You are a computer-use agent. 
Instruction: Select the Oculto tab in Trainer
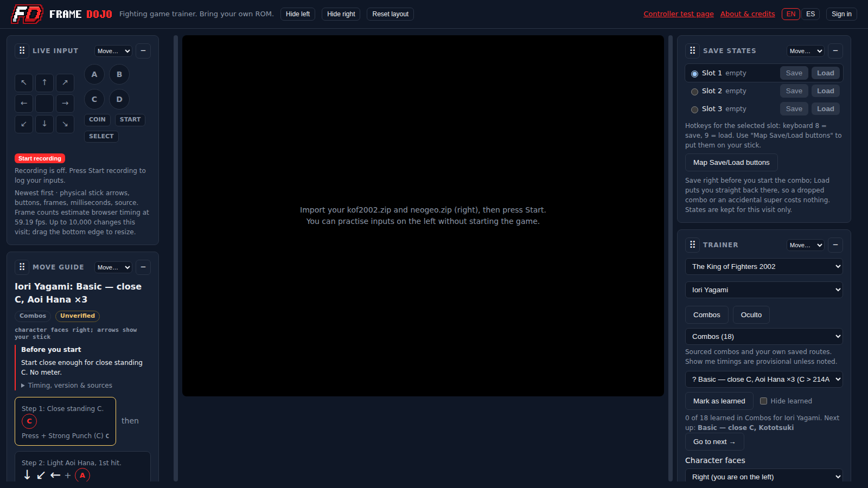point(751,315)
